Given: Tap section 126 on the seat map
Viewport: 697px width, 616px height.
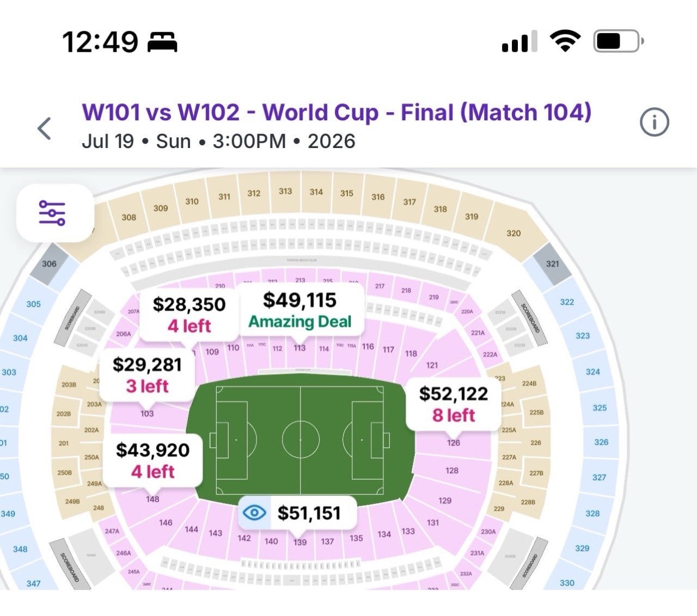Looking at the screenshot, I should pos(452,443).
